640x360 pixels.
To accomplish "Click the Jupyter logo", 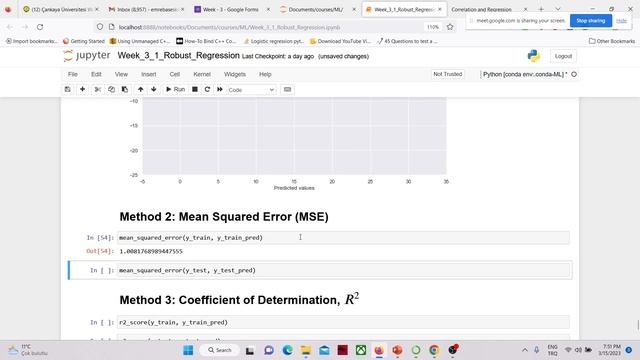I will point(87,56).
